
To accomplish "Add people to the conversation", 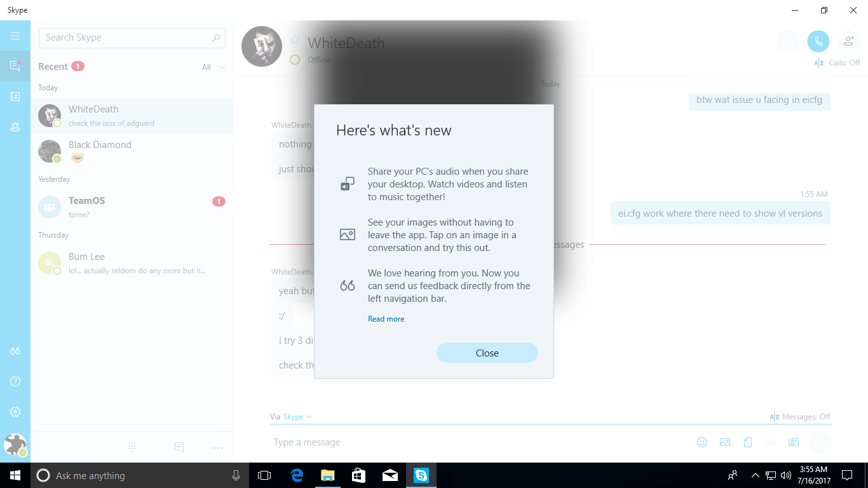I will [849, 42].
